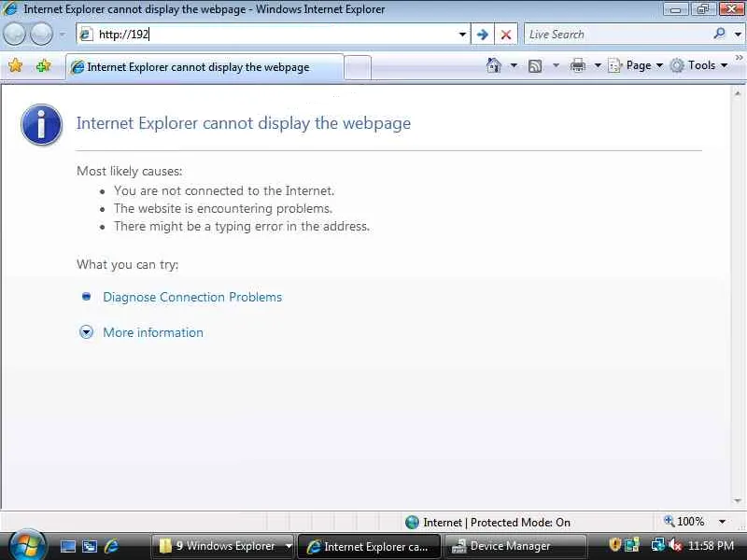
Task: Expand the More information section
Action: (x=86, y=332)
